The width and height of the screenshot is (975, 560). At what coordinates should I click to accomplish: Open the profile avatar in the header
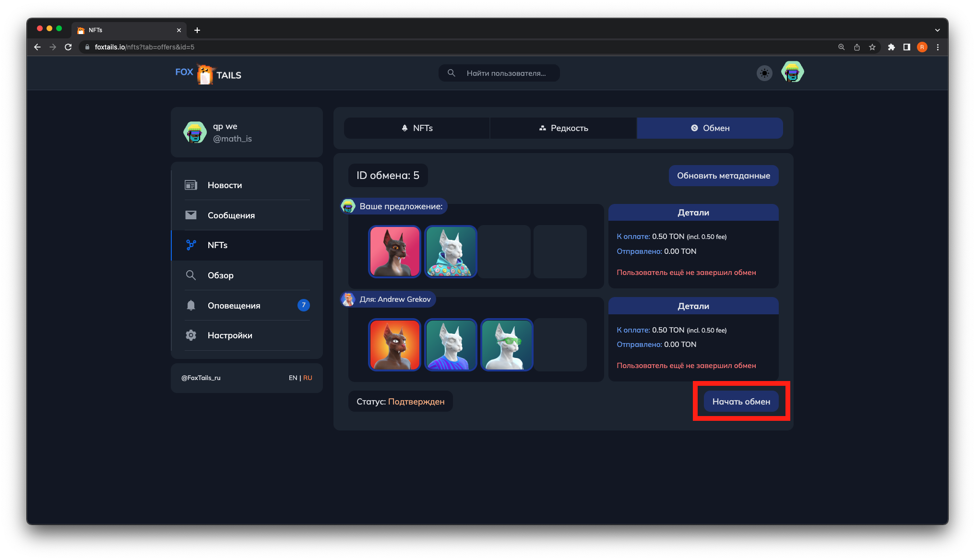click(792, 72)
